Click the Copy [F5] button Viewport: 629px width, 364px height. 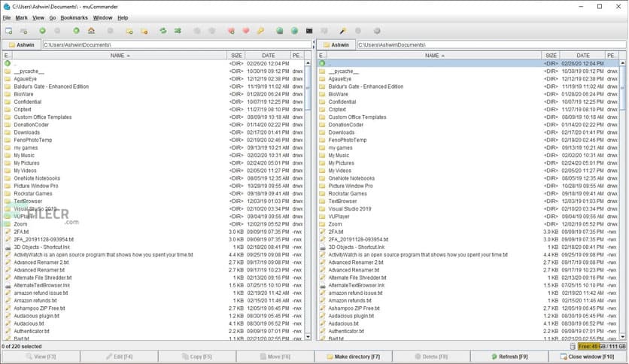click(x=196, y=356)
